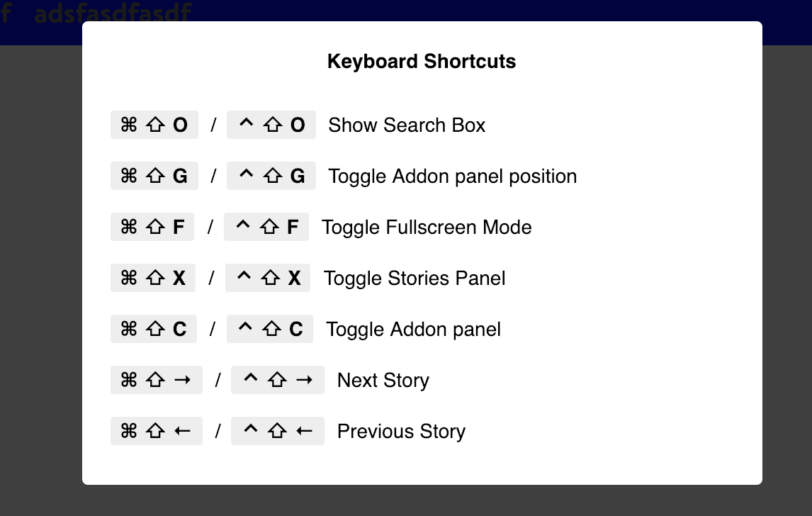Toggle Addon panel via its label
Screen dimensions: 812x516
[x=413, y=329]
